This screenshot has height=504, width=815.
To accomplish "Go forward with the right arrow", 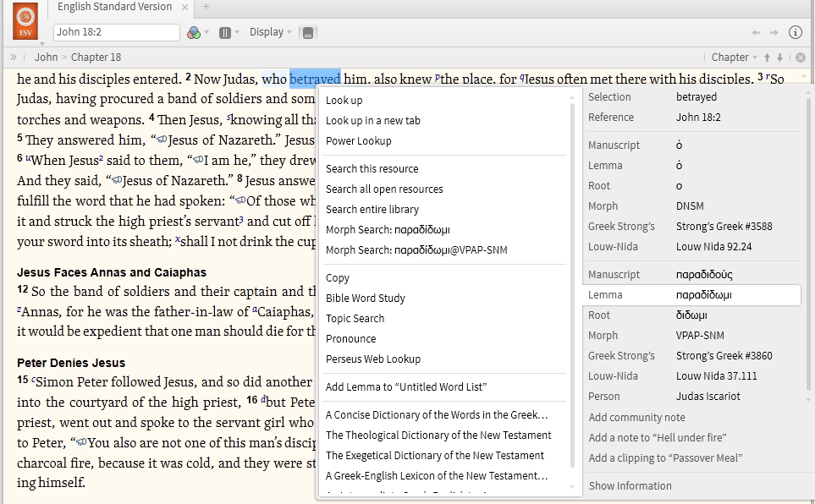I will [x=774, y=32].
